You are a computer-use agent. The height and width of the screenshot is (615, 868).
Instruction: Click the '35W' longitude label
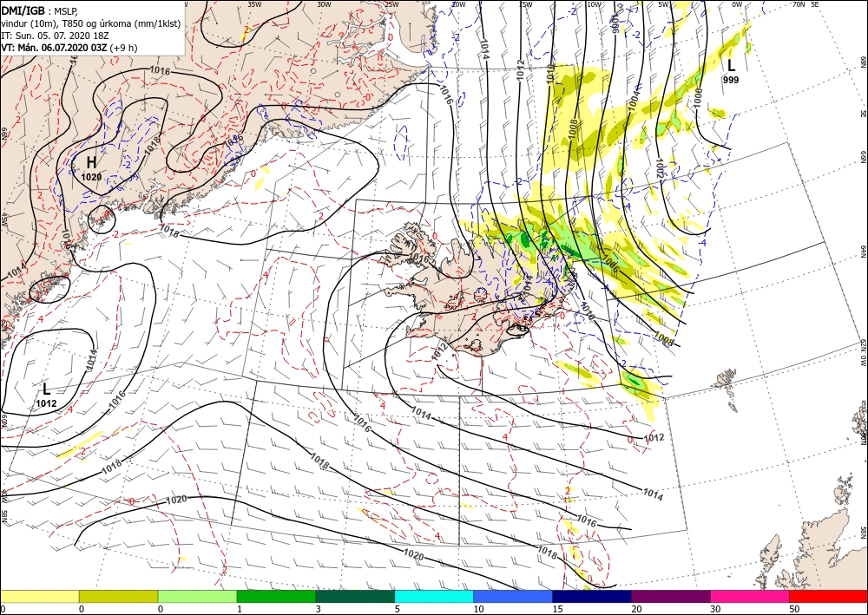click(254, 4)
